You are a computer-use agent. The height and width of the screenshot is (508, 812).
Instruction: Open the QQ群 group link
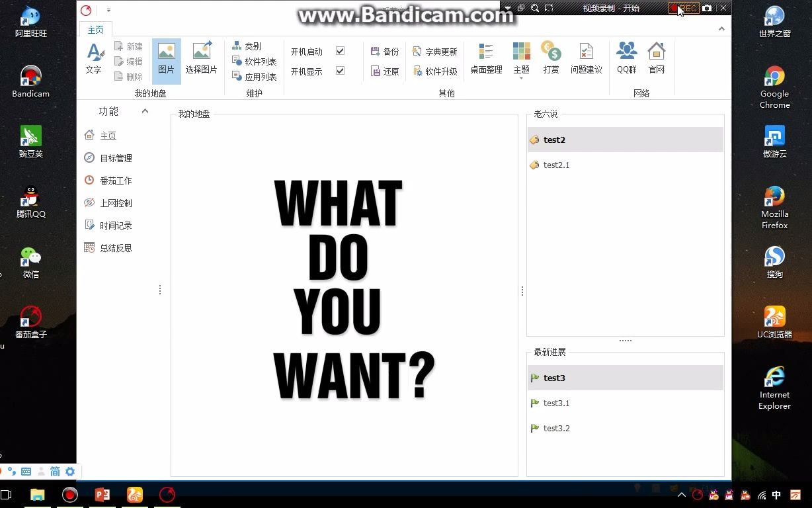(627, 58)
